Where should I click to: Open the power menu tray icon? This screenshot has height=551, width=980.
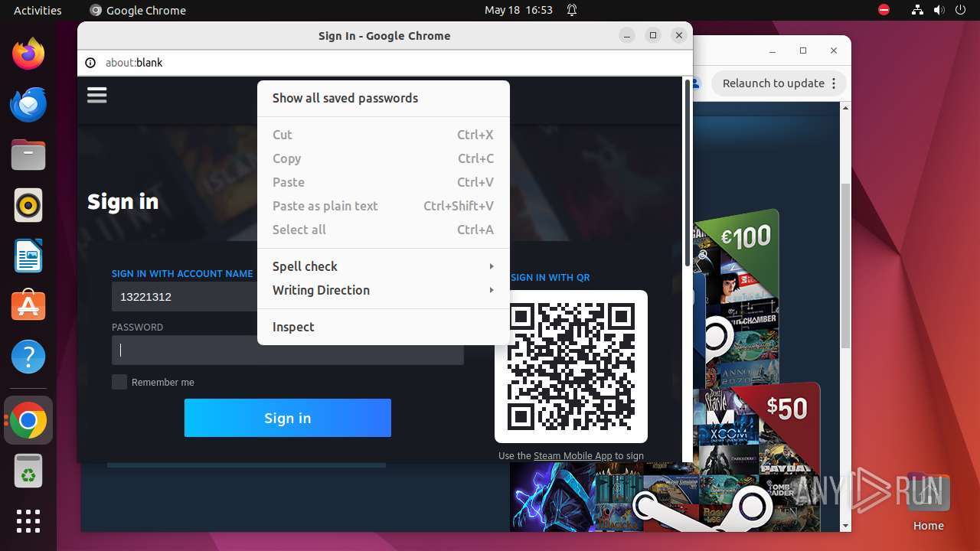[960, 10]
